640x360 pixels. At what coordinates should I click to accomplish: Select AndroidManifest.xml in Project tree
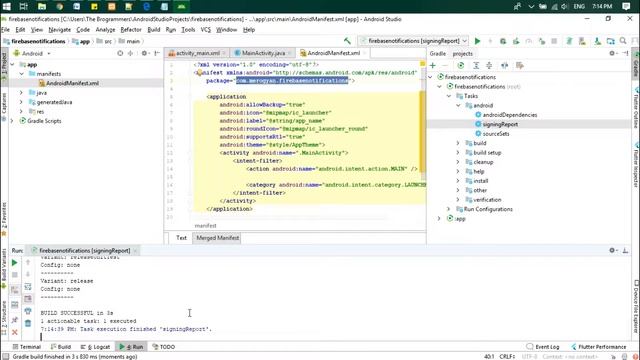pyautogui.click(x=72, y=83)
